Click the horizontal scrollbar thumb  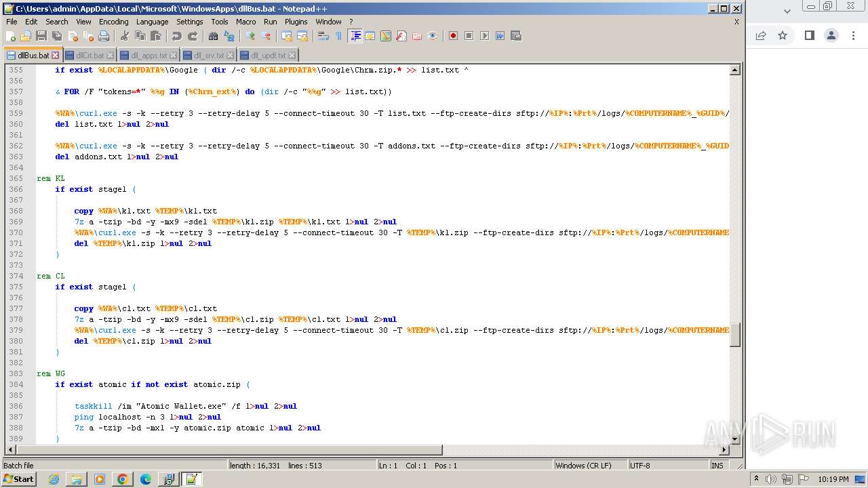coord(229,450)
